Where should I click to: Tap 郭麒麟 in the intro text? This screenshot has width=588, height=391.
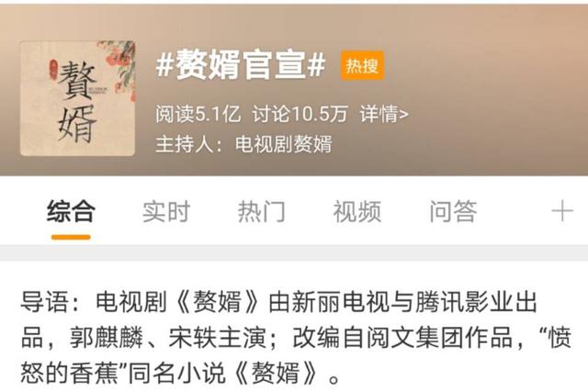coord(107,337)
